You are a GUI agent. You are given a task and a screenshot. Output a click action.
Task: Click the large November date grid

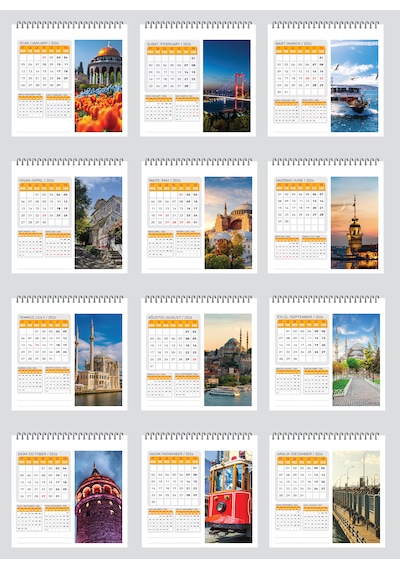175,486
